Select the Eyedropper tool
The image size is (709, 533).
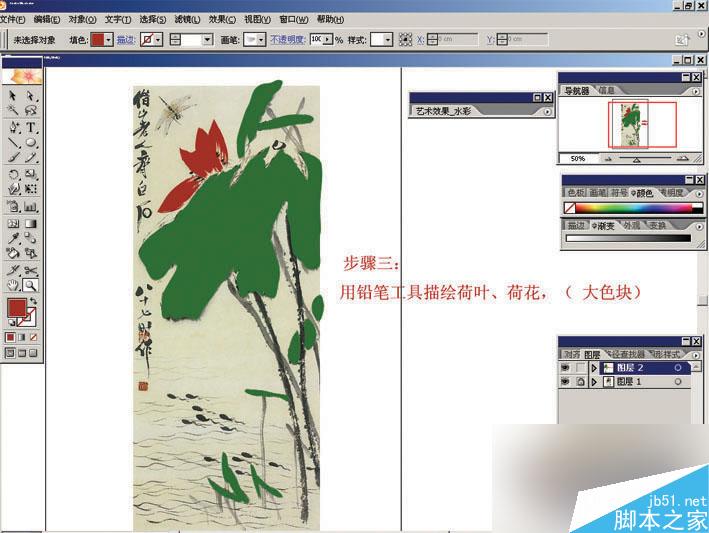[x=14, y=238]
